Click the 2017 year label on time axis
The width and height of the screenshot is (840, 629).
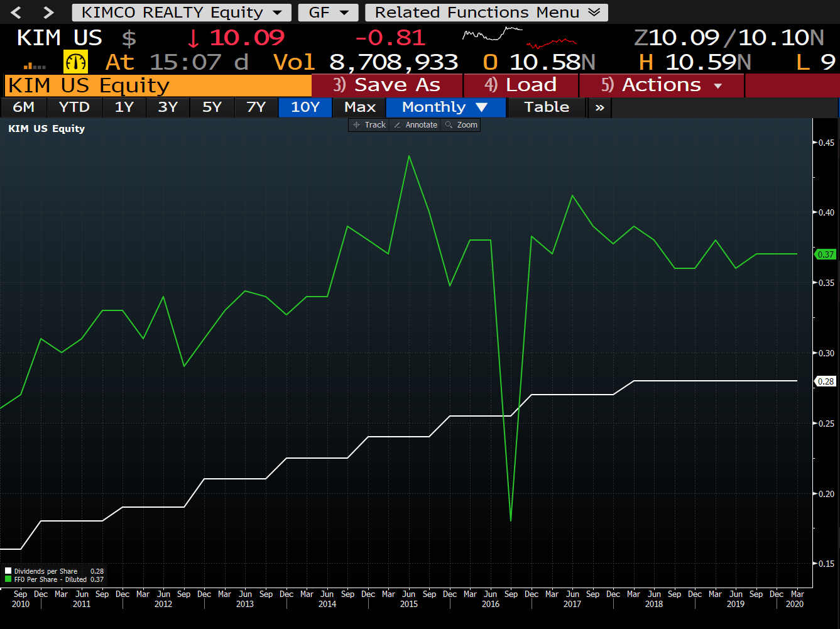click(x=572, y=604)
